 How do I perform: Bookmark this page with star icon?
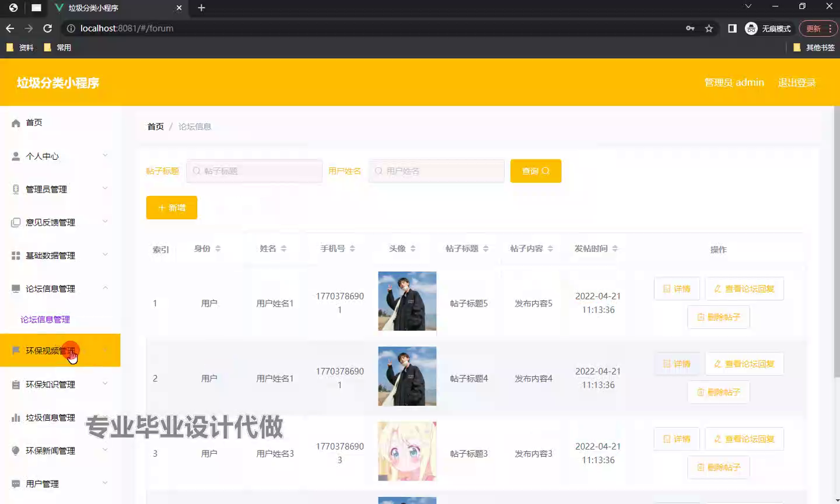(709, 28)
